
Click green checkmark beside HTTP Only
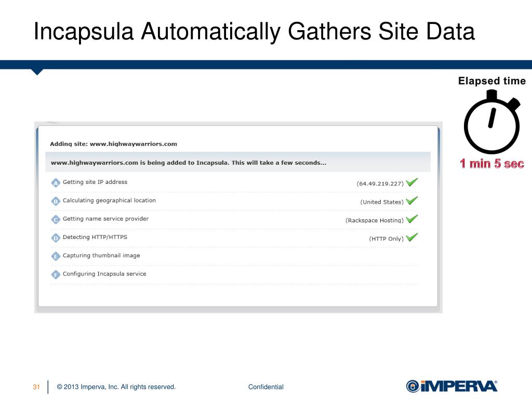pos(412,237)
